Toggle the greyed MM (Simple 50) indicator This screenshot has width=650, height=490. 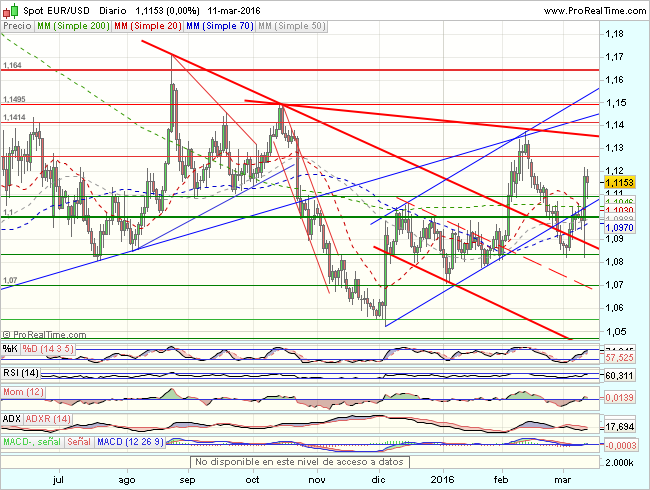pos(291,26)
